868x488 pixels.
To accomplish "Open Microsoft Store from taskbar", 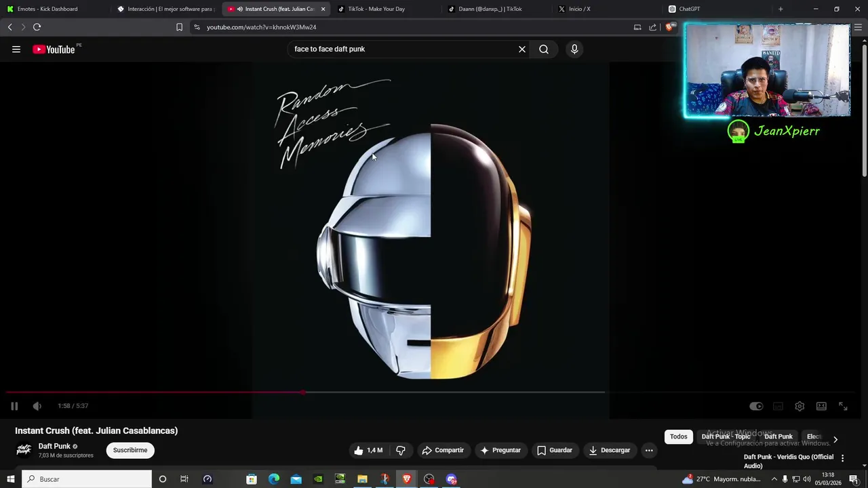I will click(252, 479).
